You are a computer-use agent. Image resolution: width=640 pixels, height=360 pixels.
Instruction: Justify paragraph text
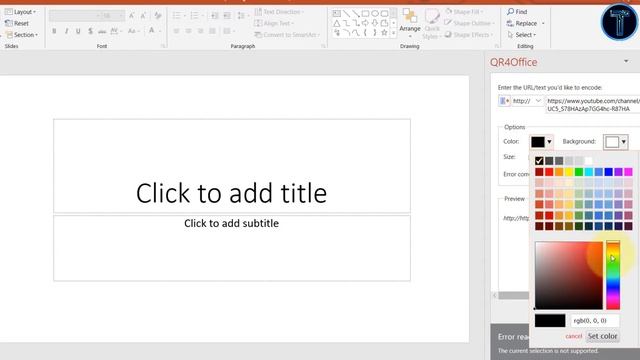(x=212, y=31)
